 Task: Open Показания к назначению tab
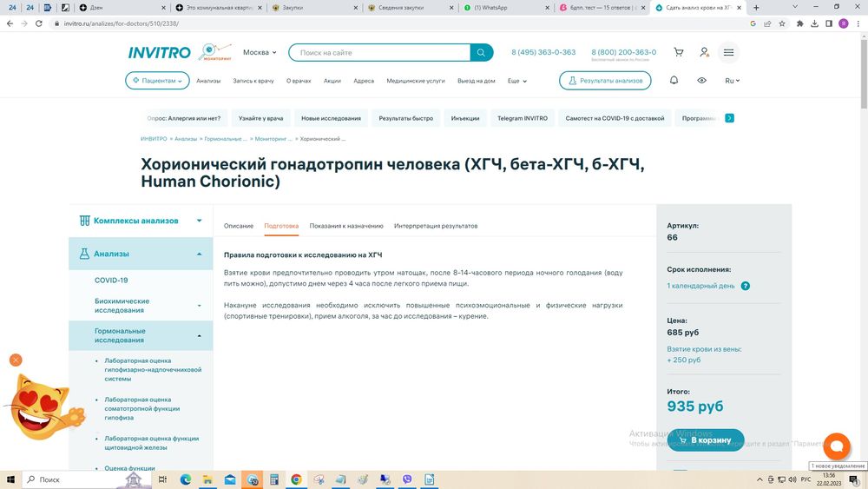[x=346, y=226]
